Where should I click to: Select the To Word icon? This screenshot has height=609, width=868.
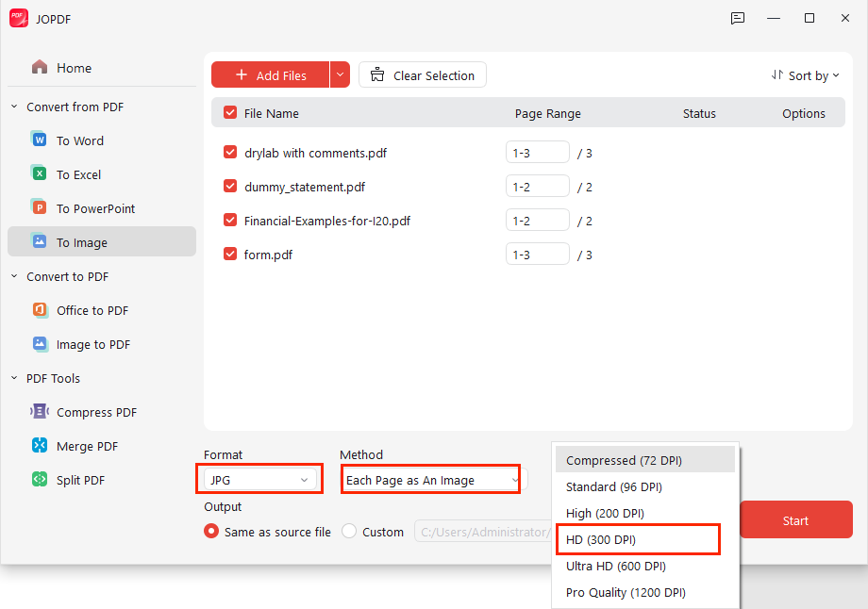pos(40,140)
